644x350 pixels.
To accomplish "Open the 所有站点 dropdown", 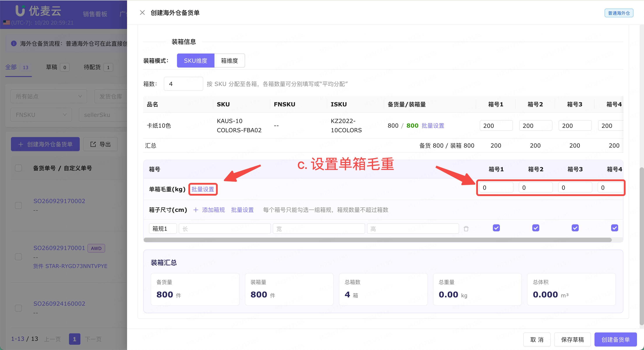I will (x=49, y=96).
